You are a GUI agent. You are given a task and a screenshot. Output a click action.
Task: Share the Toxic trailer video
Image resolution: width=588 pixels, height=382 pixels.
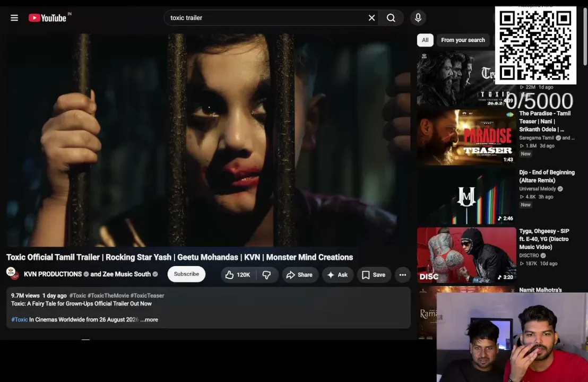(300, 275)
